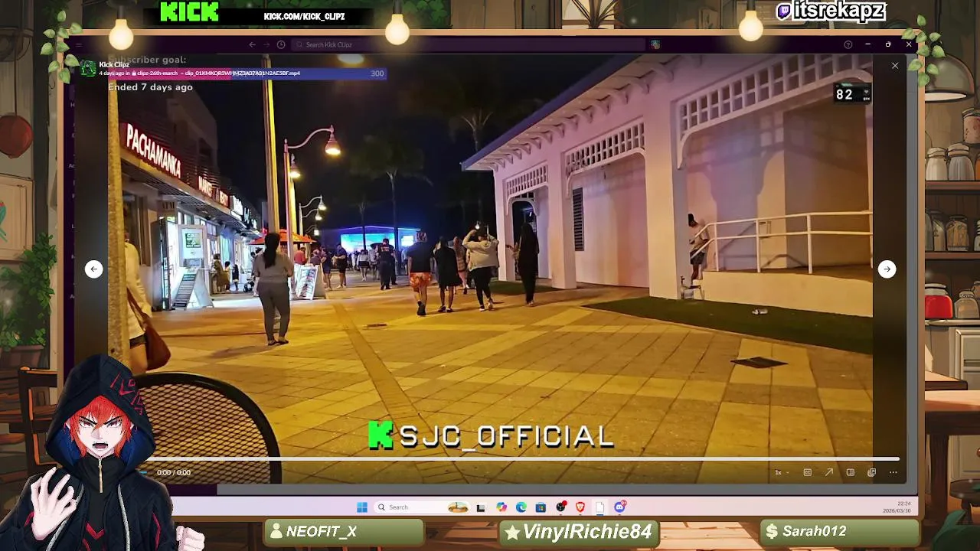Image resolution: width=980 pixels, height=551 pixels.
Task: Click the 300 subscriber goal value
Action: pyautogui.click(x=377, y=73)
